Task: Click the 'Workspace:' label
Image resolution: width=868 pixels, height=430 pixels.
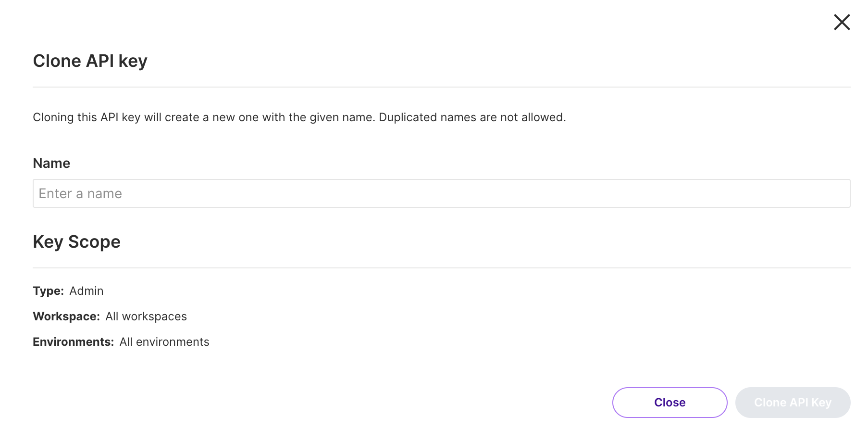Action: pyautogui.click(x=66, y=316)
